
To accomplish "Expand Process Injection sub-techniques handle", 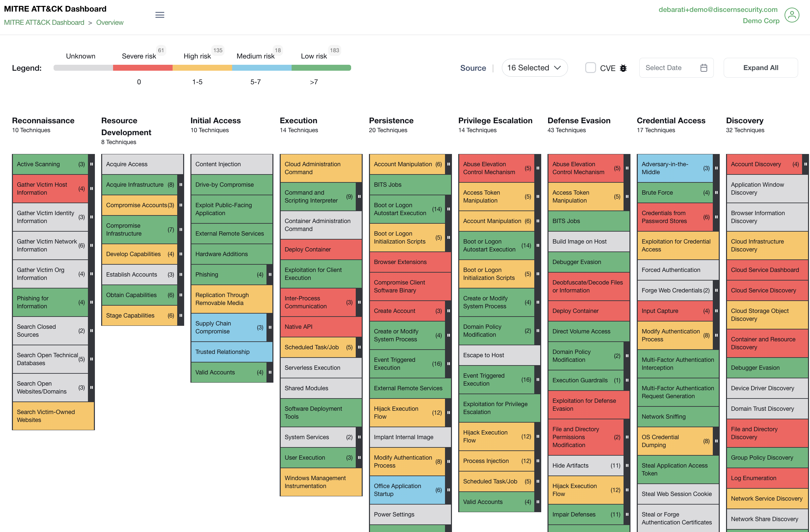I will pos(538,461).
